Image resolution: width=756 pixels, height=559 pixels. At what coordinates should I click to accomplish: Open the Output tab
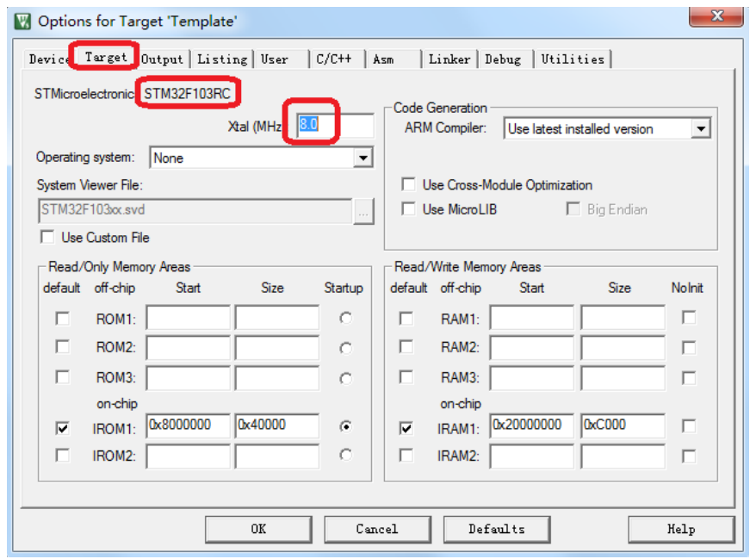pos(162,59)
